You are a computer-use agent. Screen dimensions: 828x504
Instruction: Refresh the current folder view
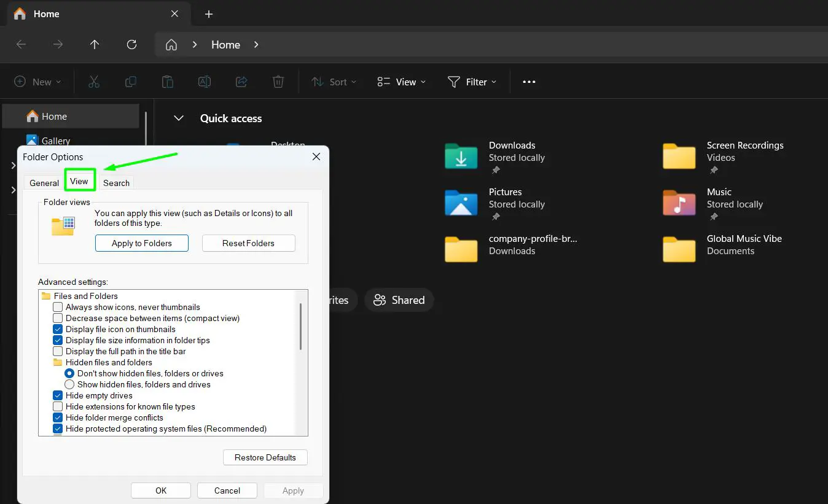pos(131,44)
